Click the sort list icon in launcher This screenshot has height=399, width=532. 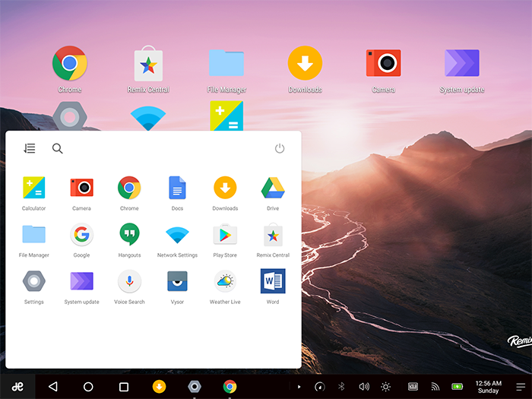coord(30,148)
